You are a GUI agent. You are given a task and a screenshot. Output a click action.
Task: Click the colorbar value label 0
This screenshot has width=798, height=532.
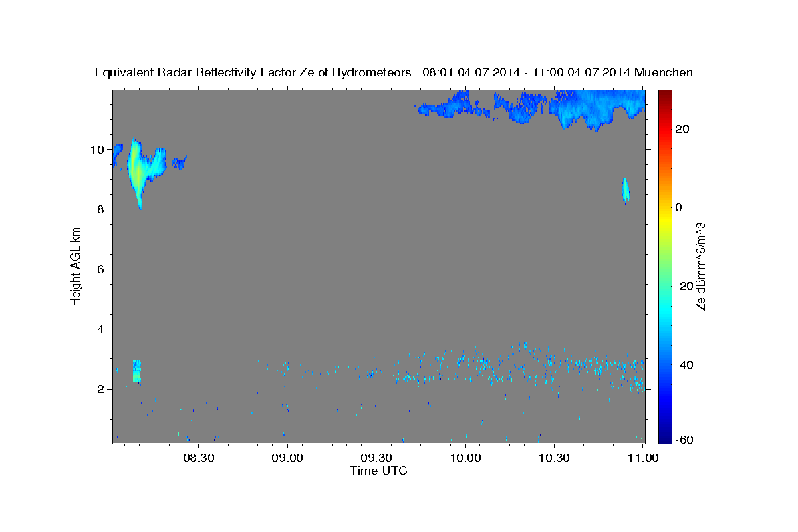tap(678, 207)
